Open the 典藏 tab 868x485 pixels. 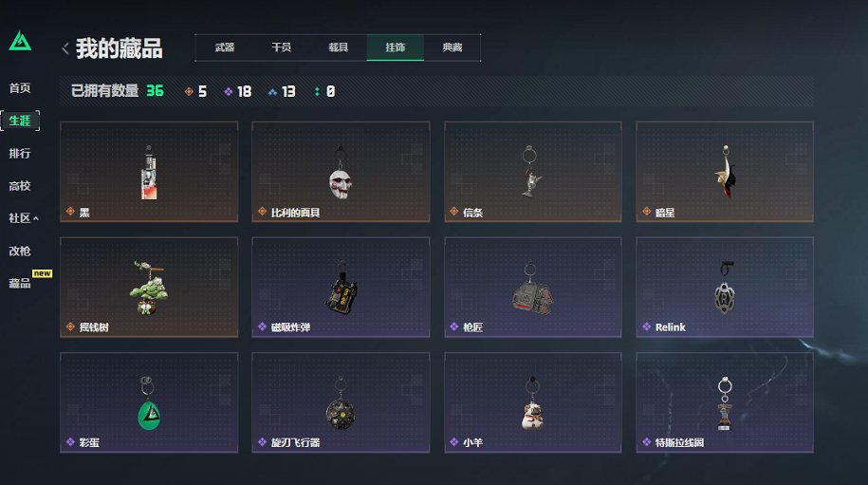pyautogui.click(x=452, y=47)
